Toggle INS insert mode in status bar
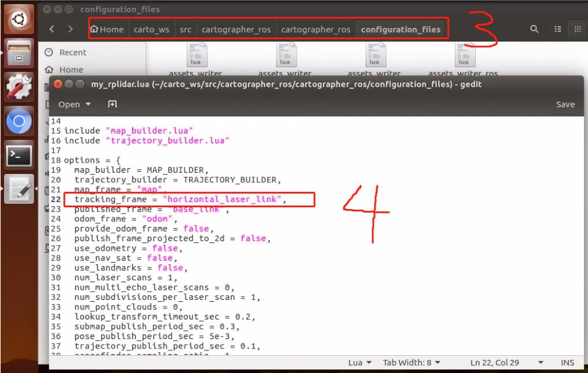Image resolution: width=588 pixels, height=373 pixels. (x=567, y=362)
